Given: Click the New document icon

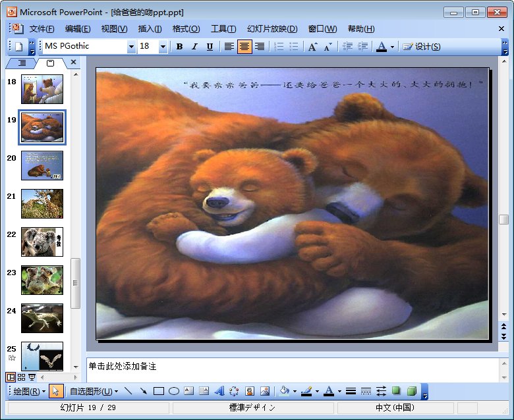Looking at the screenshot, I should 19,47.
